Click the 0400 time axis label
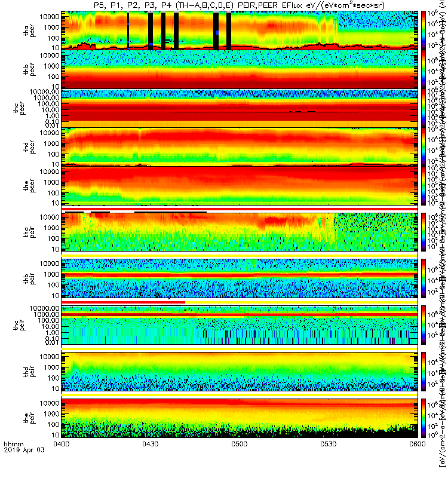 (x=62, y=444)
